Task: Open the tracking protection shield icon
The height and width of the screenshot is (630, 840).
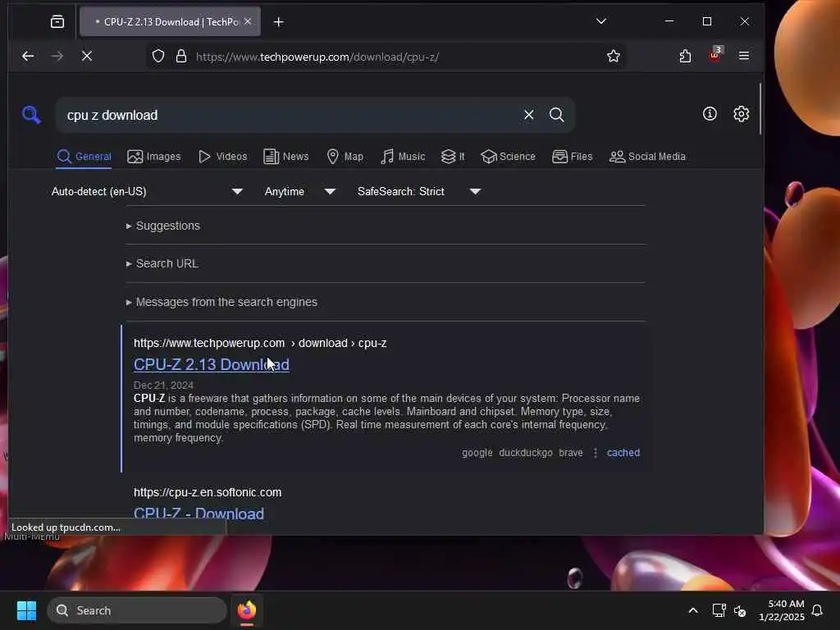Action: click(x=158, y=57)
